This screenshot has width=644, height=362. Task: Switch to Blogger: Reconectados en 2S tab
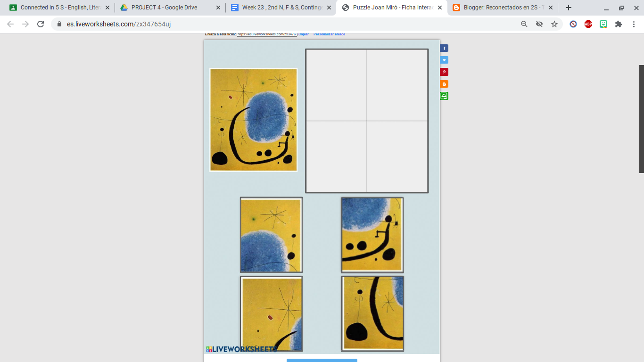click(503, 8)
